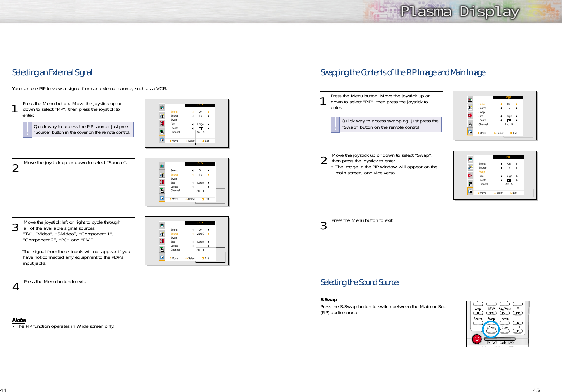The image size is (562, 392).
Task: Click the bold 'S.Swap' subheading
Action: pos(328,300)
